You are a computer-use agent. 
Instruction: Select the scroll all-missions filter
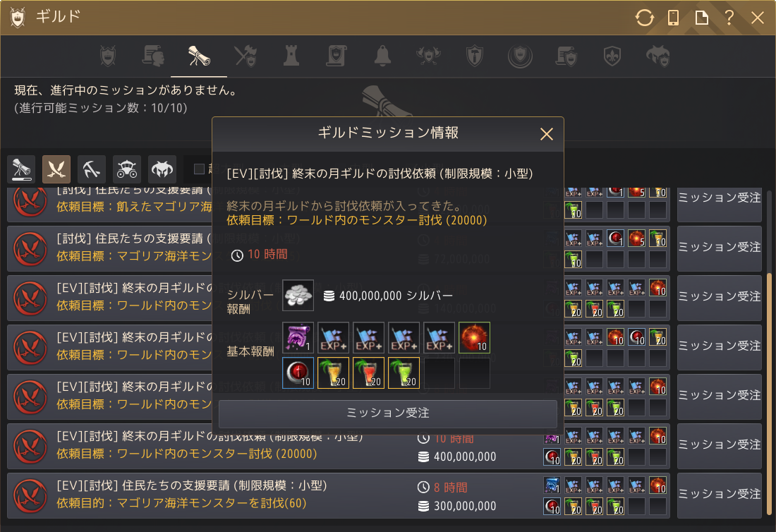(21, 170)
